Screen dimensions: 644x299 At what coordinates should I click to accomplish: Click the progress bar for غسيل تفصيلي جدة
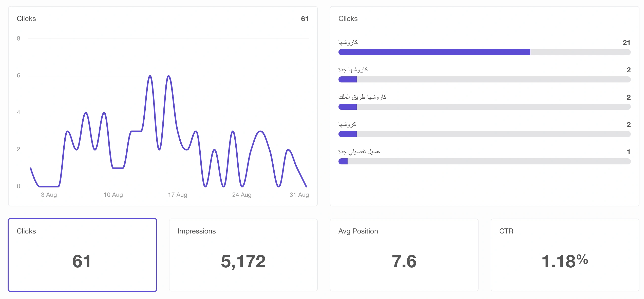tap(484, 161)
